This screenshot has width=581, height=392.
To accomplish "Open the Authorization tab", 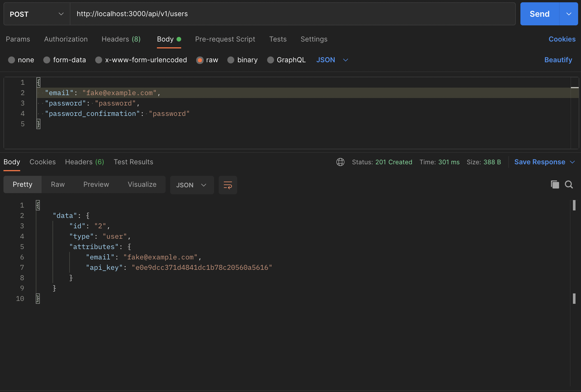I will (x=66, y=39).
